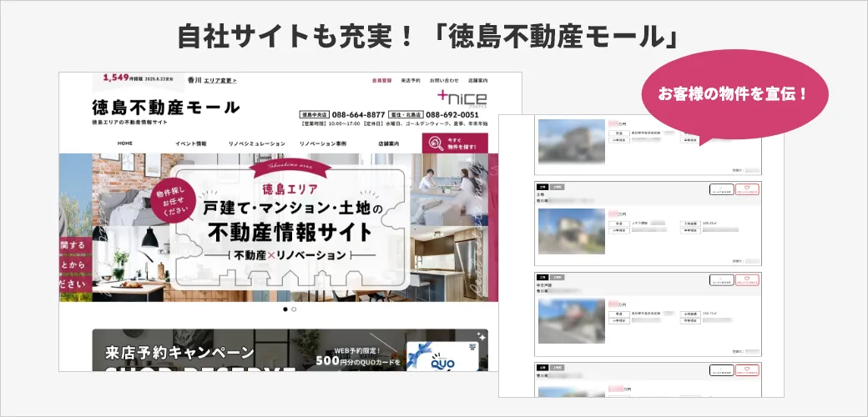This screenshot has width=868, height=417.
Task: Click the phone number 088-692-0051
Action: tap(452, 115)
